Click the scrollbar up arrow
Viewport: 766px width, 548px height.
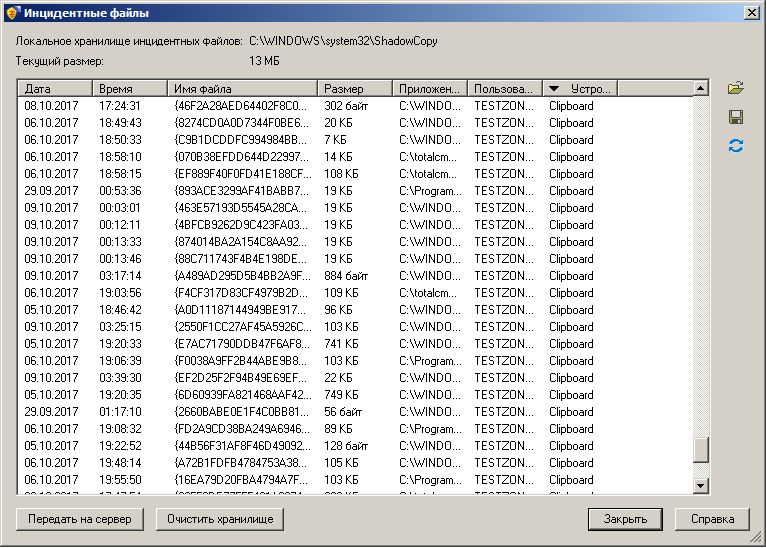click(x=701, y=88)
